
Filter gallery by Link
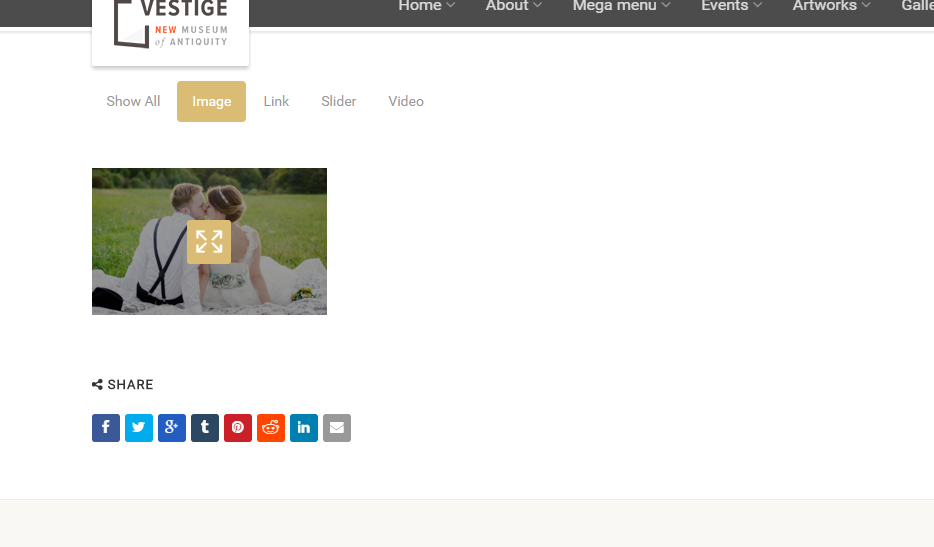click(x=276, y=101)
